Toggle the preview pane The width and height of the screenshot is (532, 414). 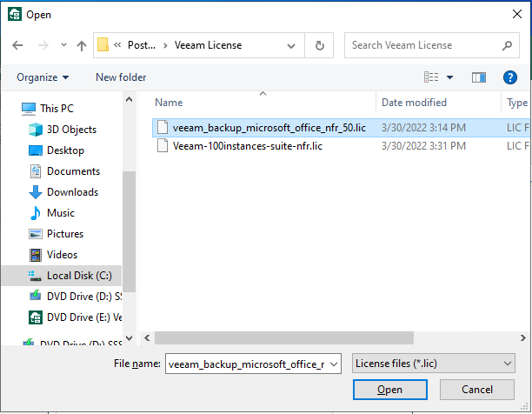coord(479,77)
